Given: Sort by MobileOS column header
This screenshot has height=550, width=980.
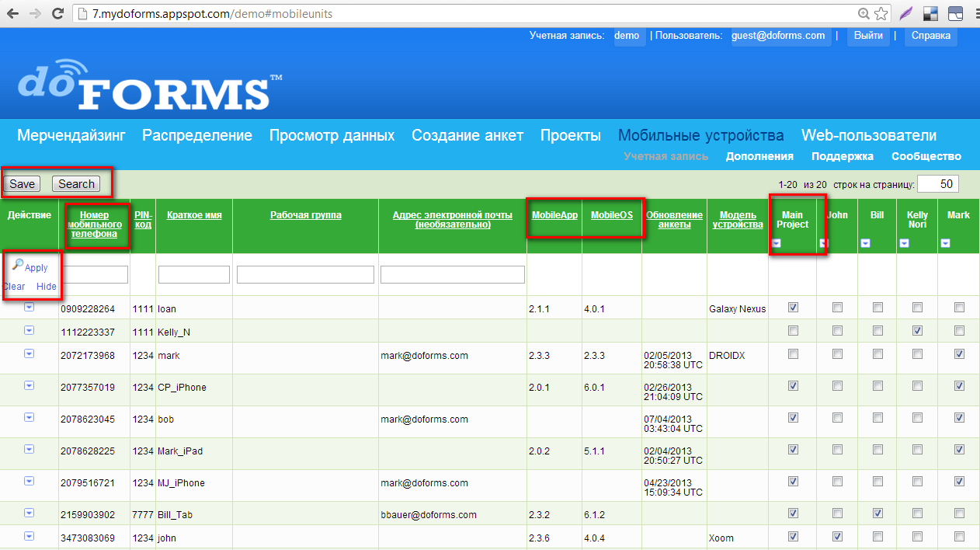Looking at the screenshot, I should tap(612, 215).
